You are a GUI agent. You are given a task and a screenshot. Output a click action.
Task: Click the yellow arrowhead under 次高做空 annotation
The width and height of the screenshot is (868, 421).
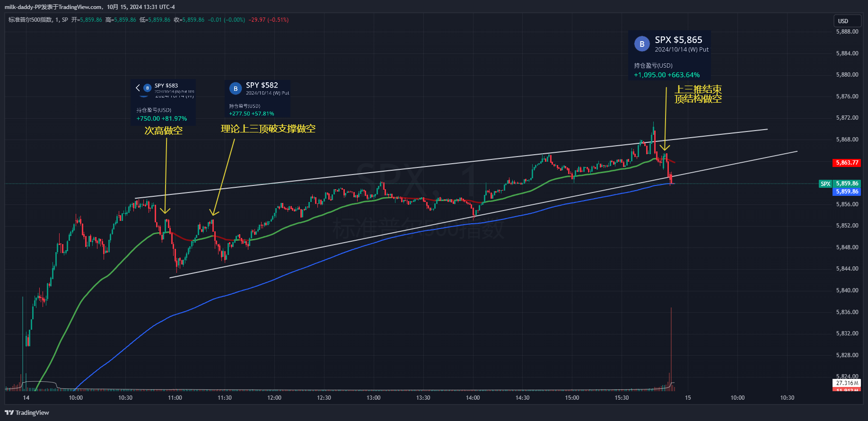[x=165, y=211]
